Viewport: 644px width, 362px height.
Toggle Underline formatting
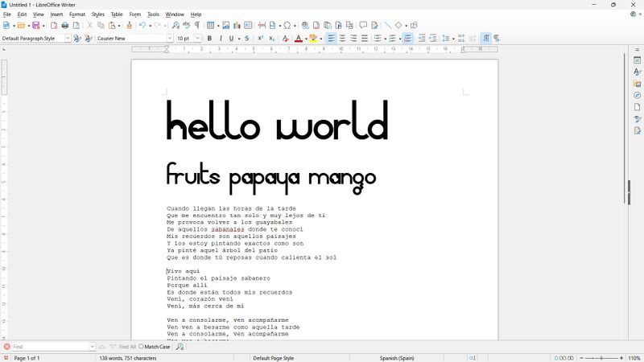pyautogui.click(x=231, y=38)
